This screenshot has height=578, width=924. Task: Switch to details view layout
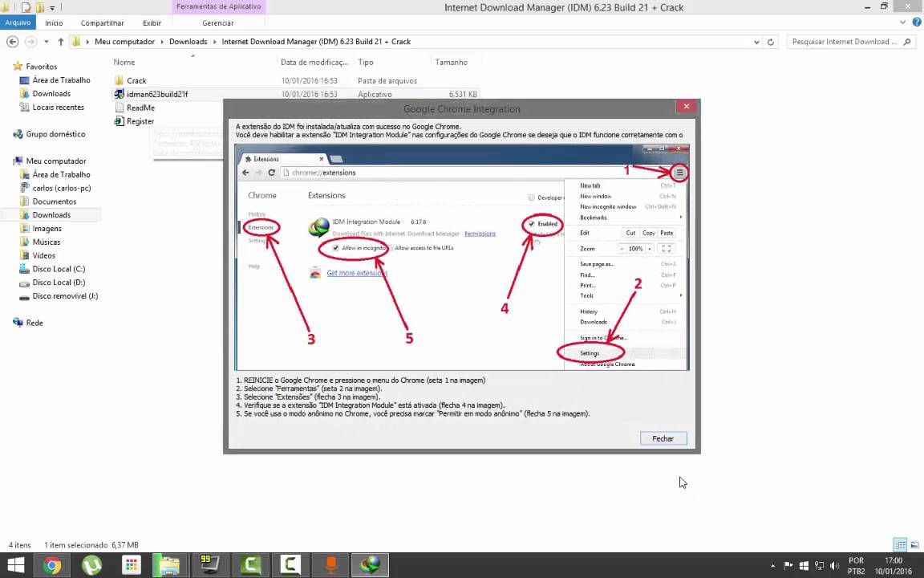point(900,545)
